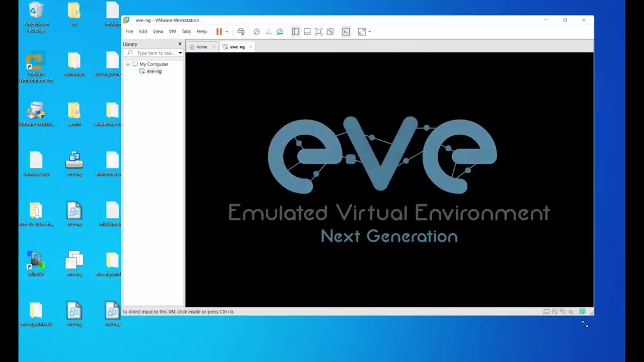Select VMware Workstation Pro desktop shortcut
The width and height of the screenshot is (644, 362).
click(x=35, y=67)
